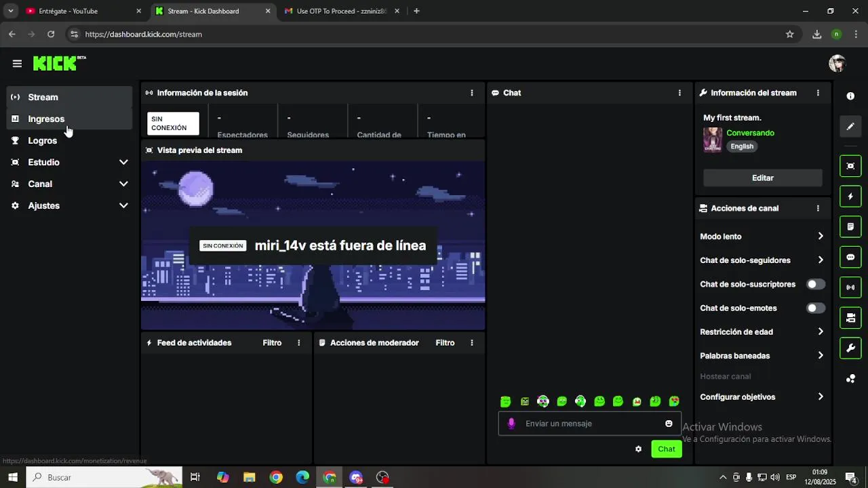The image size is (868, 488).
Task: Open Información del stream three-dot menu
Action: [x=818, y=93]
